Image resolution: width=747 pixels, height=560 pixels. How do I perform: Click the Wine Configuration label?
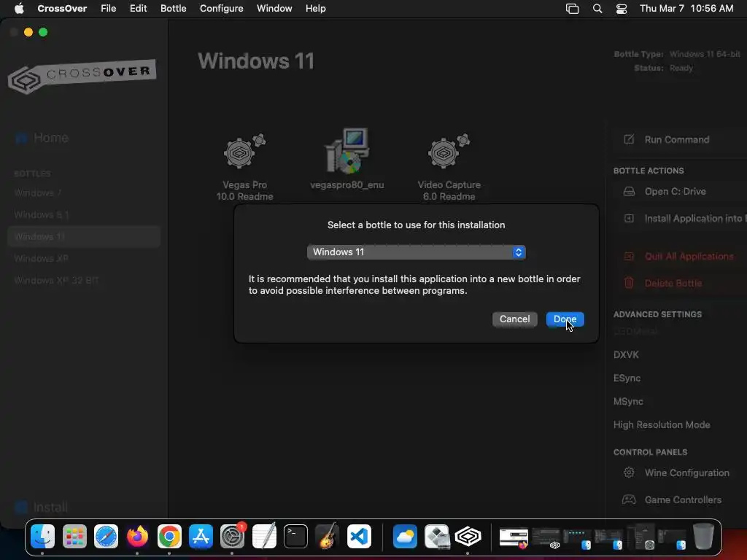[x=687, y=472]
